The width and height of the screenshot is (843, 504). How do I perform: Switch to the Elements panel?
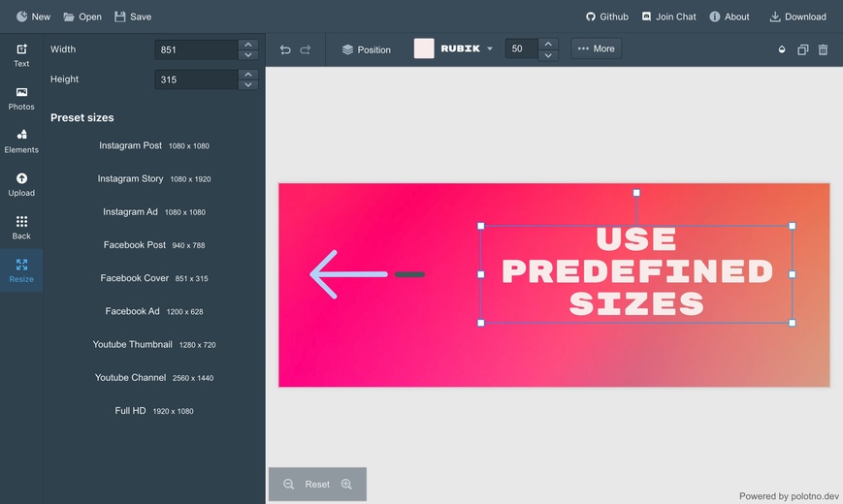coord(21,142)
